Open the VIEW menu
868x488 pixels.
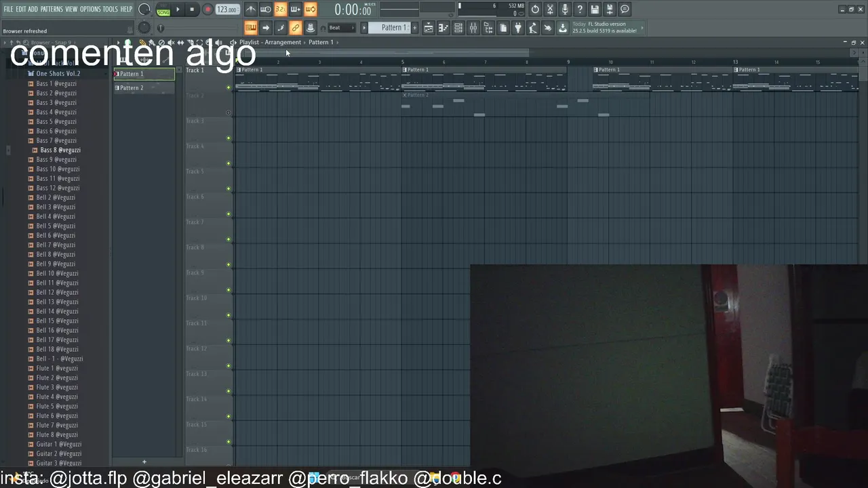point(71,9)
